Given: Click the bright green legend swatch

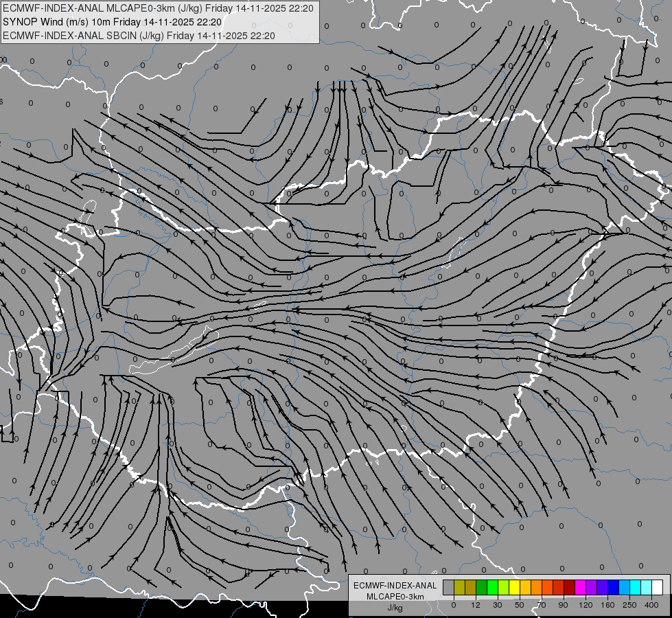Looking at the screenshot, I should pos(492,587).
